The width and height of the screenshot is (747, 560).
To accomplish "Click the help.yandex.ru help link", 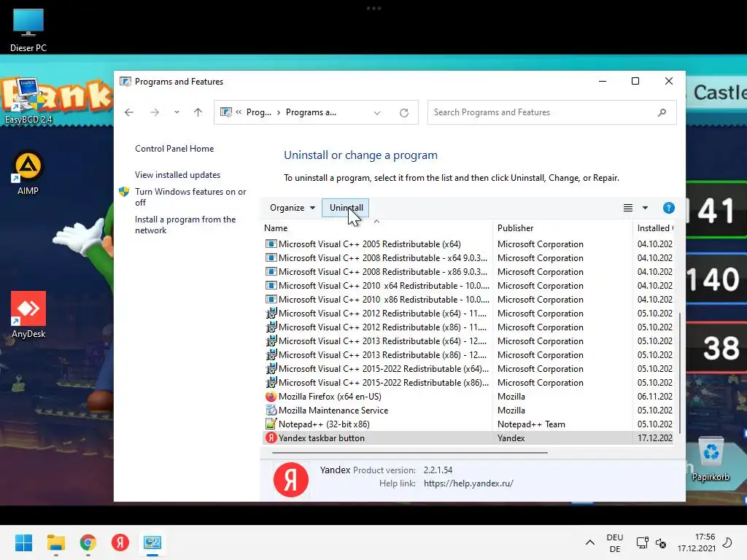I will click(x=468, y=483).
